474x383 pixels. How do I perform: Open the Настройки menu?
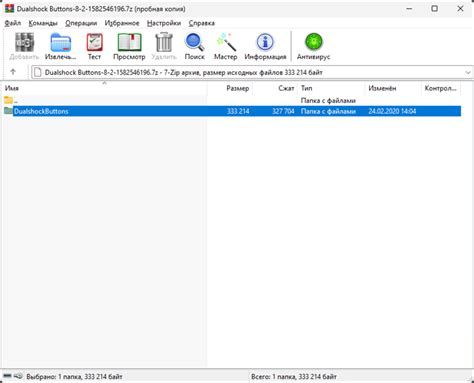[164, 23]
